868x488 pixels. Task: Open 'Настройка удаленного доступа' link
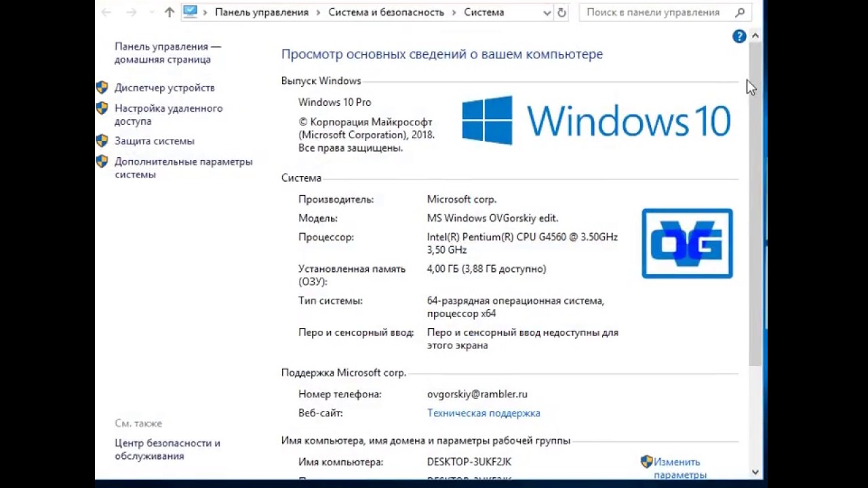pos(168,115)
